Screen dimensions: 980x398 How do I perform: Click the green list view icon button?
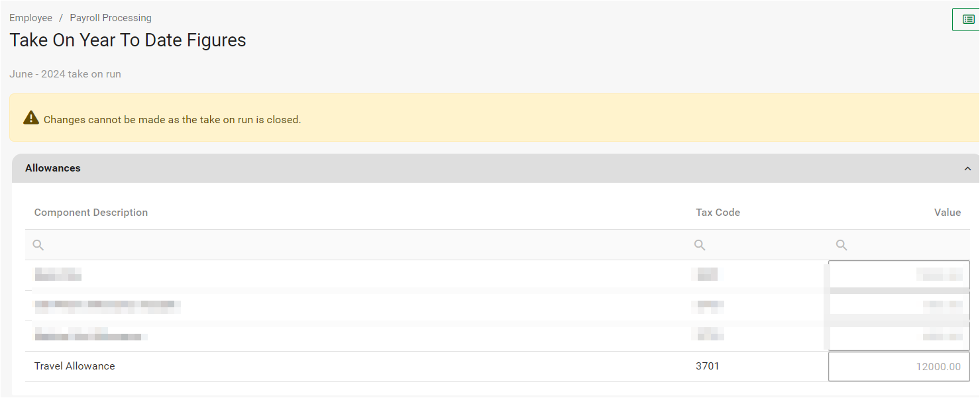[x=968, y=20]
